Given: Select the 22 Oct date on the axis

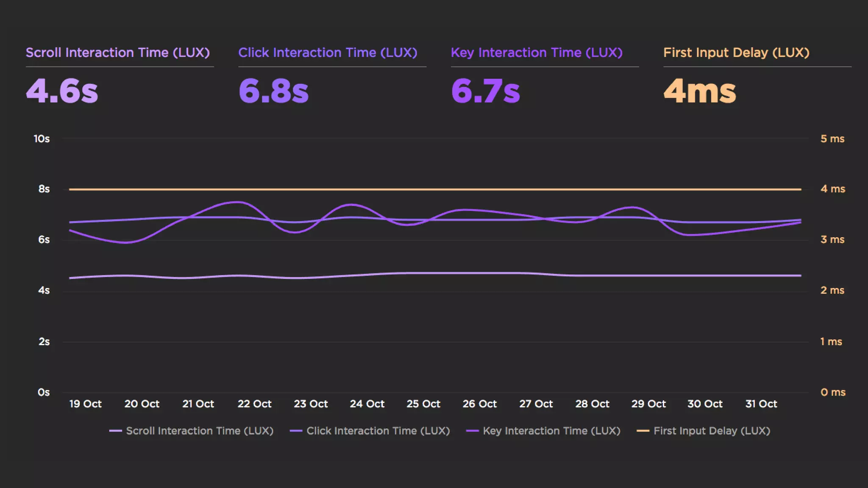Looking at the screenshot, I should click(x=254, y=404).
